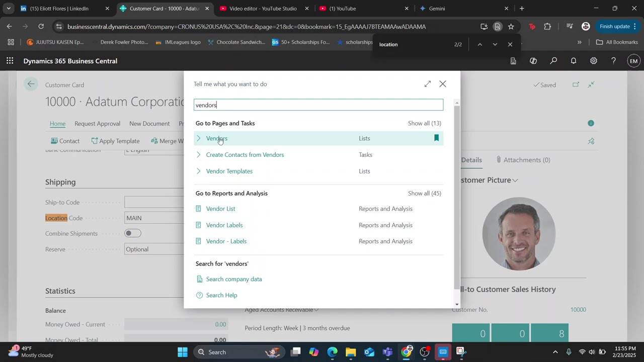Close the Tell Me dialog

443,84
